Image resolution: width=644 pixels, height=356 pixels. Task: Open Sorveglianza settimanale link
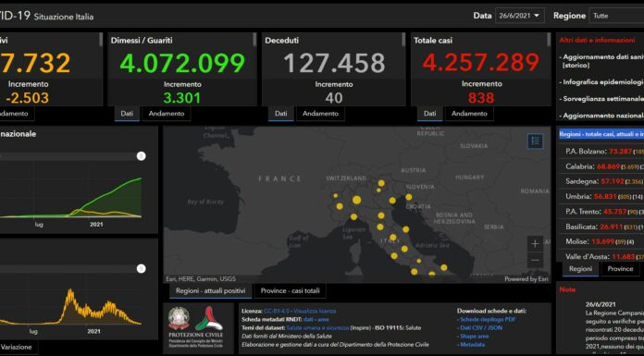pyautogui.click(x=601, y=99)
